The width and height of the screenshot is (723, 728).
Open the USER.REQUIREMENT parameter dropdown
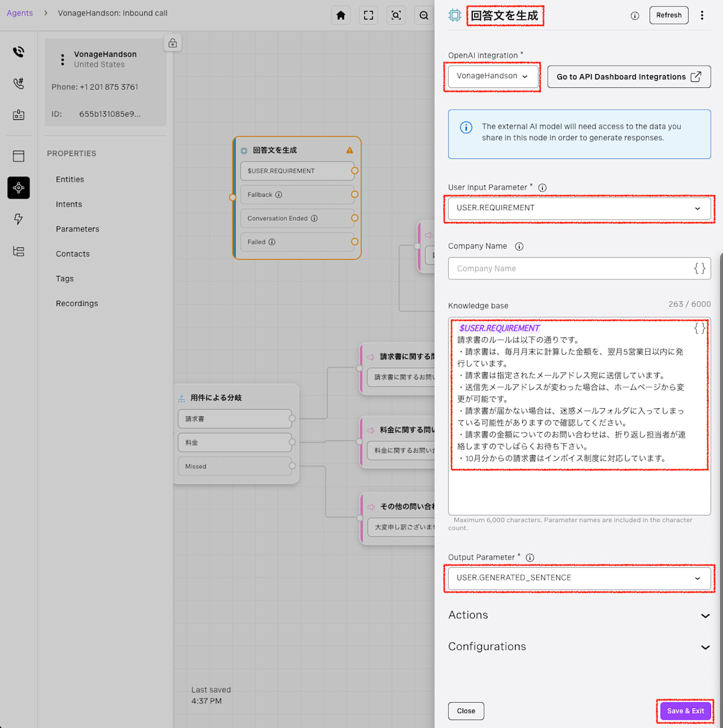pos(580,208)
